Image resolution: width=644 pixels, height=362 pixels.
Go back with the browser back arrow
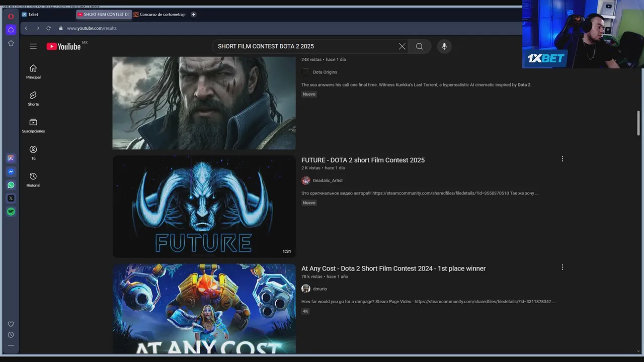26,28
